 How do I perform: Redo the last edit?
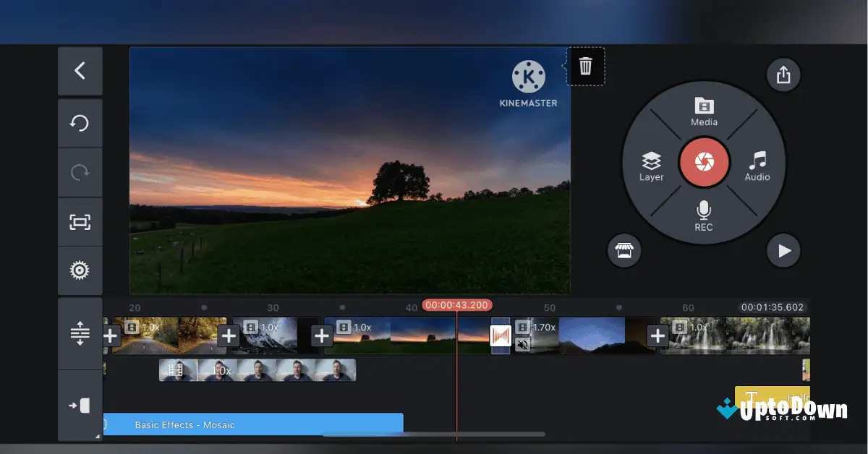[80, 172]
